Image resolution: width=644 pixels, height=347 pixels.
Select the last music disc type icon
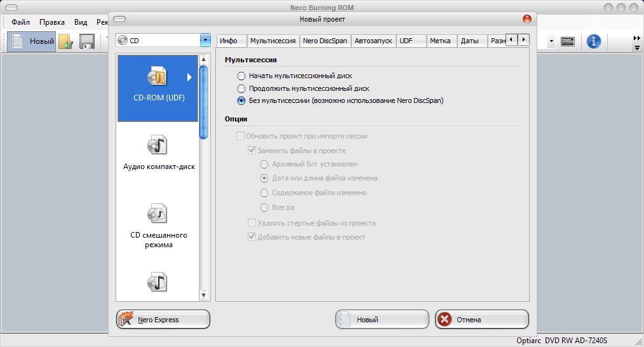pos(158,282)
